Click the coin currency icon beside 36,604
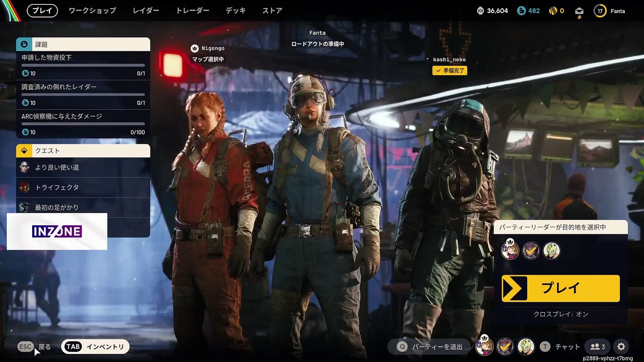Viewport: 644px width, 362px height. click(x=480, y=11)
